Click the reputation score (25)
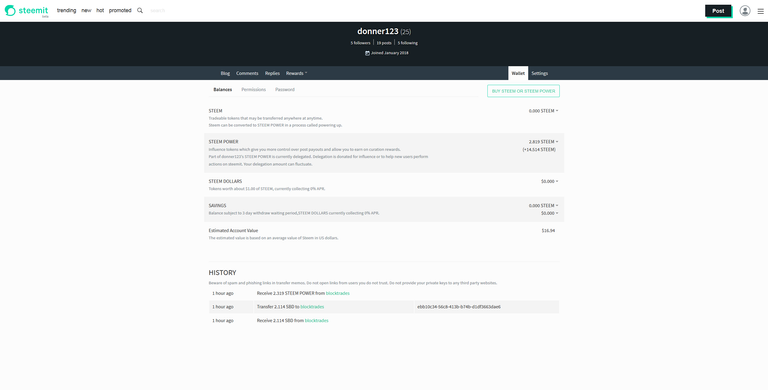This screenshot has height=390, width=768. [406, 32]
